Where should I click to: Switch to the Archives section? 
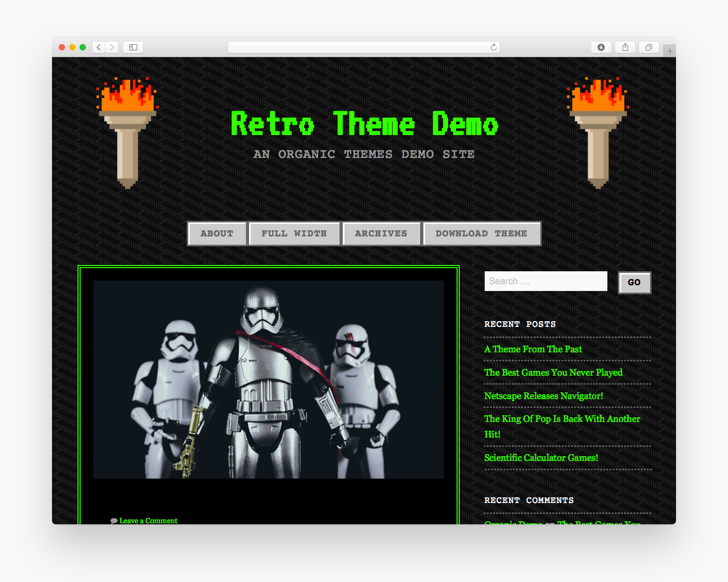[x=382, y=233]
